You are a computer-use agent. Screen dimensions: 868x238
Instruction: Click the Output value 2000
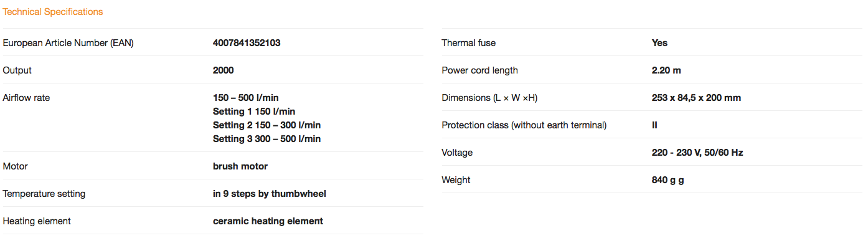coord(224,70)
